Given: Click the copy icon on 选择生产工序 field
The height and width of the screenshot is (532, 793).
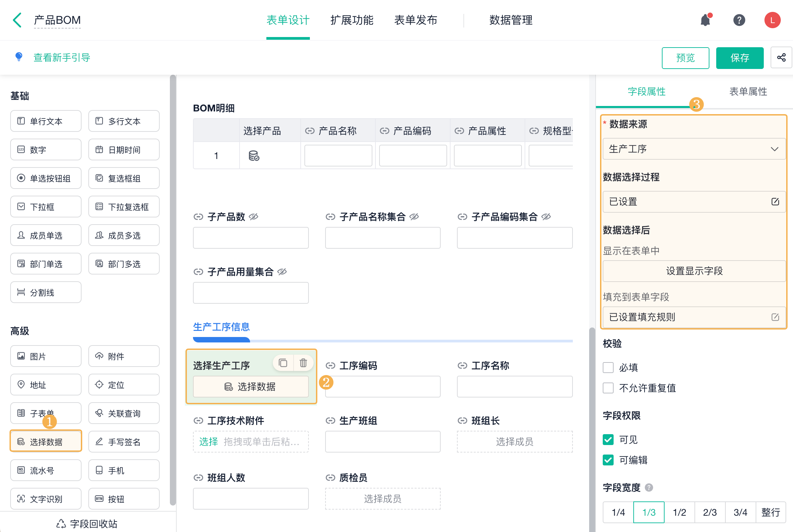Looking at the screenshot, I should pos(283,363).
